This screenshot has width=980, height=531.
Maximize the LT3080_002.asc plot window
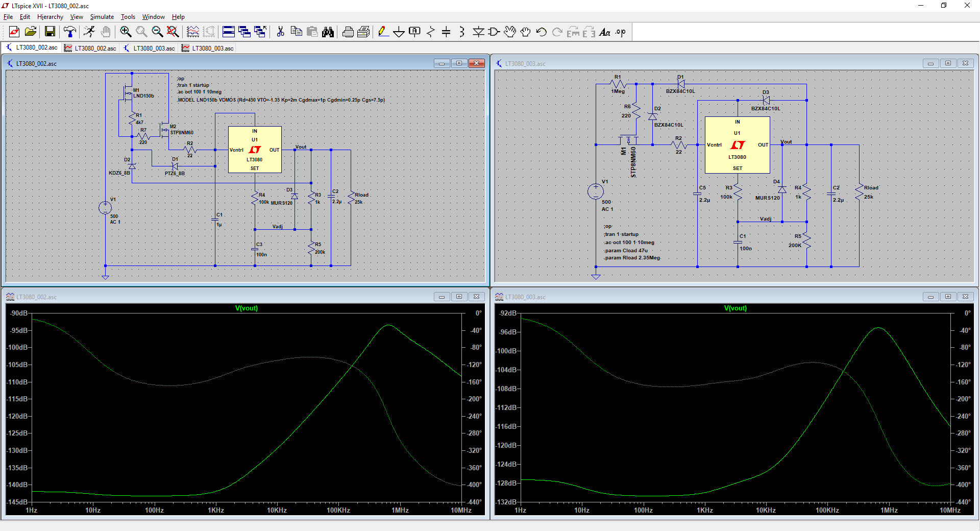459,297
